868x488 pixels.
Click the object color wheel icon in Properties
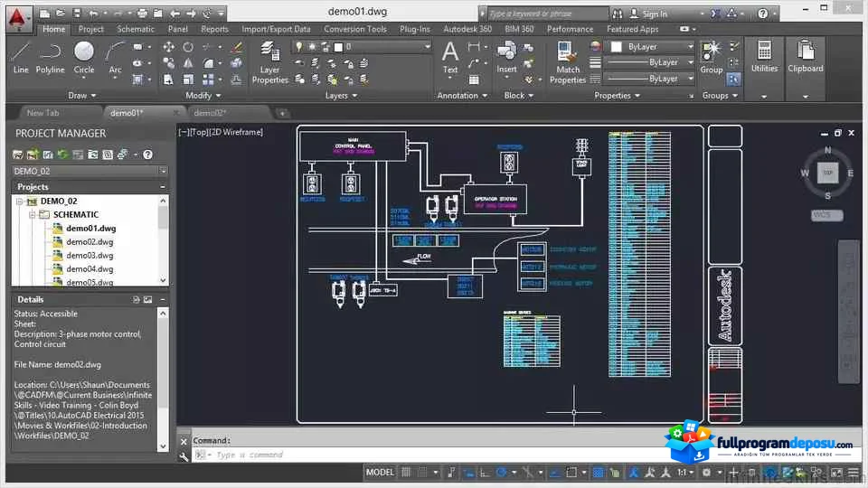pos(595,47)
